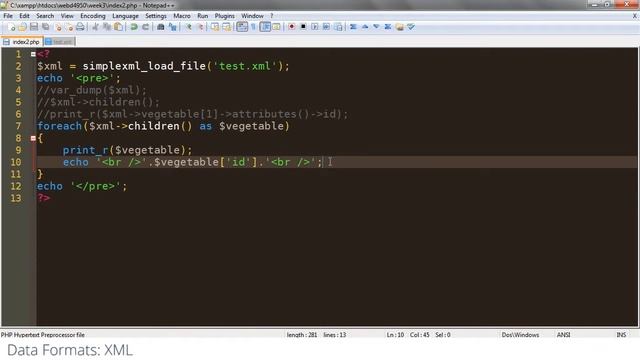Open the Plugins menu
This screenshot has height=360, width=640.
(224, 16)
